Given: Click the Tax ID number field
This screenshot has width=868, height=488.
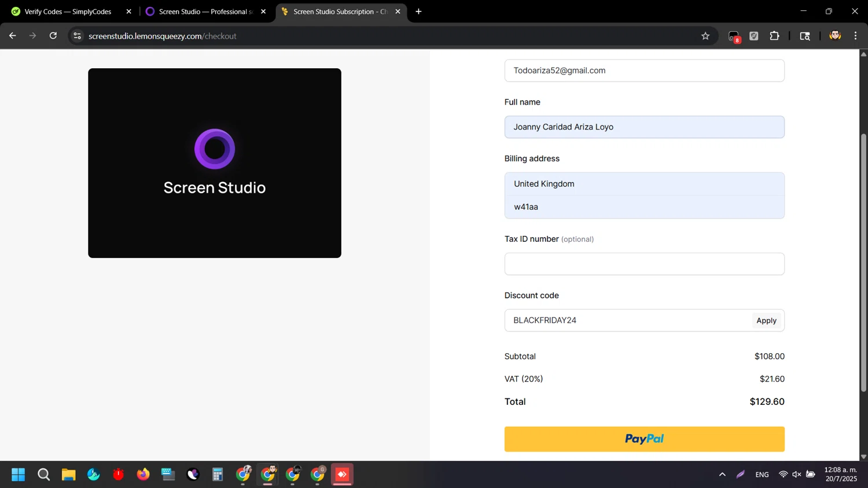Looking at the screenshot, I should [644, 264].
